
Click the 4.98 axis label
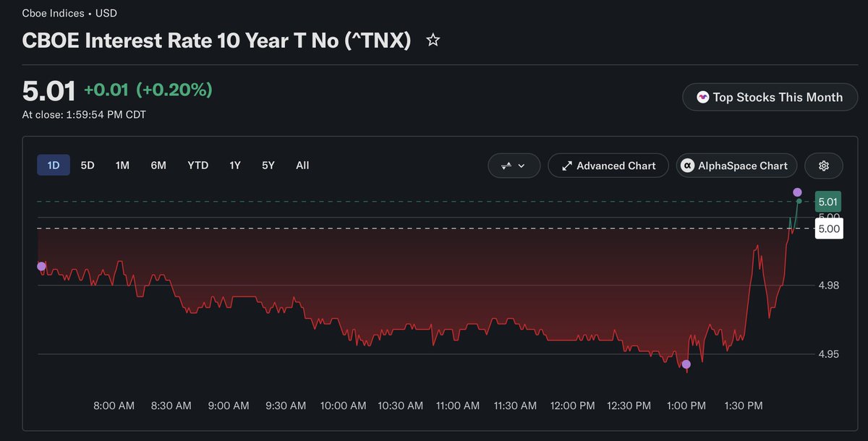(x=829, y=286)
